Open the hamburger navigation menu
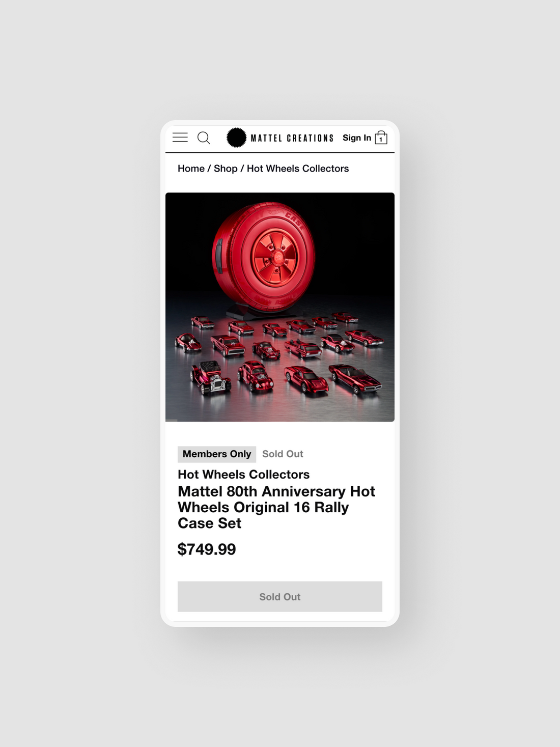 coord(180,137)
